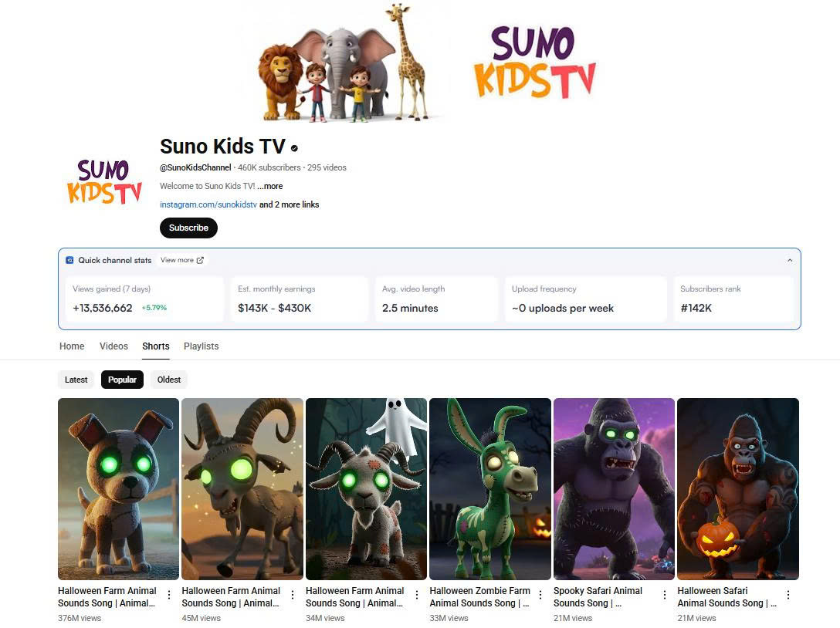Click the Suno Kids TV channel avatar
840x628 pixels.
point(104,182)
